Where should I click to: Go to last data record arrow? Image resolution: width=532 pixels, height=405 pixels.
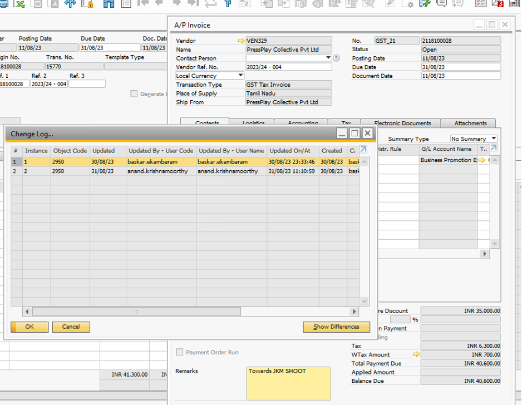193,3
